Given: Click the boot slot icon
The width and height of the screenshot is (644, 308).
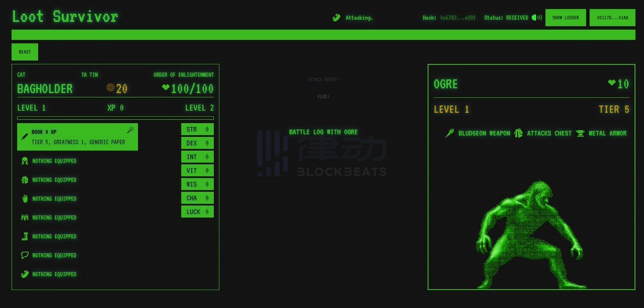Looking at the screenshot, I should click(x=25, y=237).
